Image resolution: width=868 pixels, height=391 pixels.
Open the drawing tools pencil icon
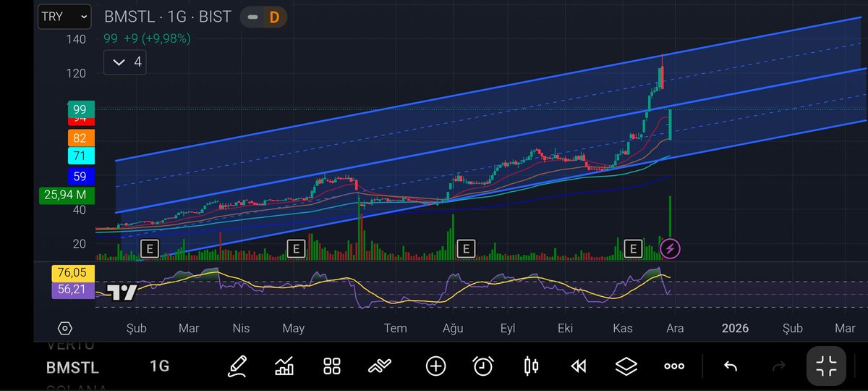click(237, 366)
